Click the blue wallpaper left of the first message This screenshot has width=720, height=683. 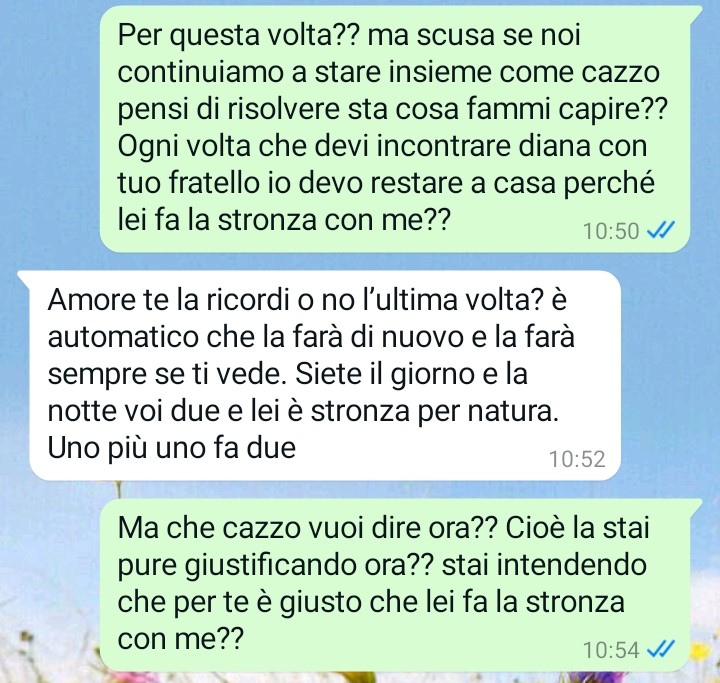pyautogui.click(x=50, y=129)
